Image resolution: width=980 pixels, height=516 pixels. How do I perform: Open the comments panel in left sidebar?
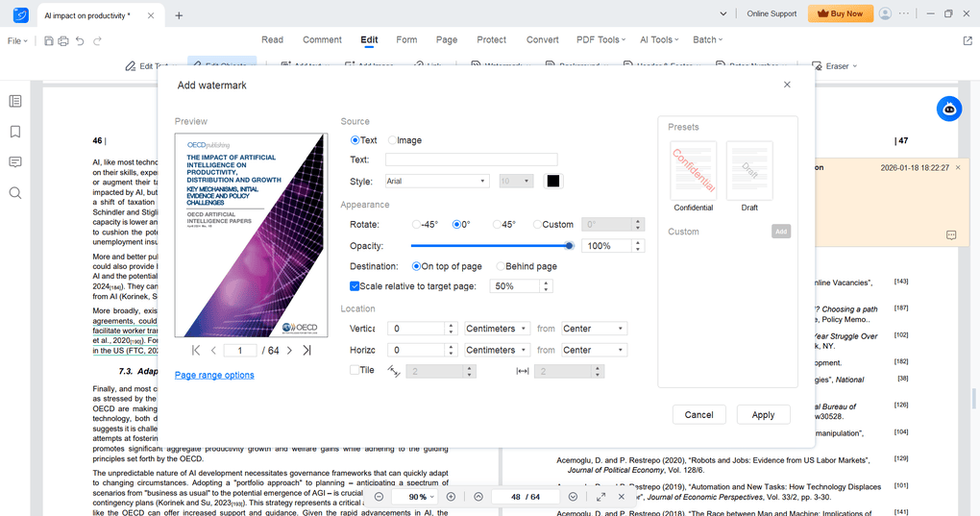15,162
